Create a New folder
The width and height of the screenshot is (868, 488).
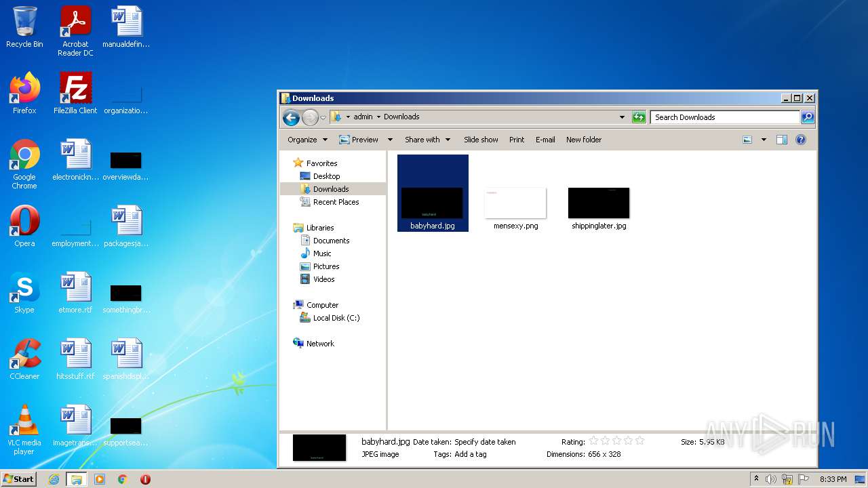pyautogui.click(x=584, y=140)
